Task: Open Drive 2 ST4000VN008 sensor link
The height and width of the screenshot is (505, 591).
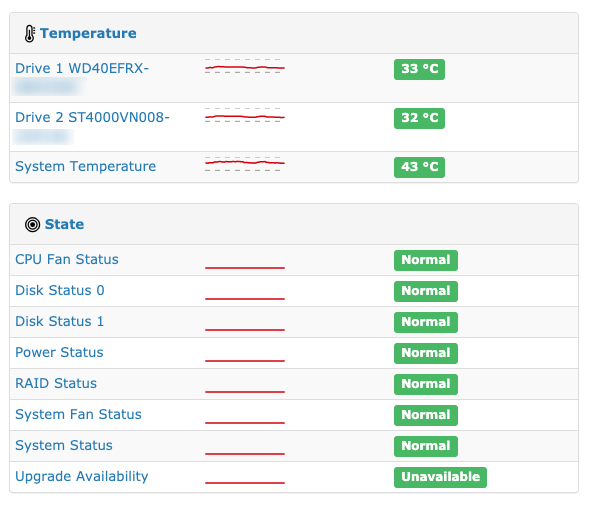Action: coord(92,117)
